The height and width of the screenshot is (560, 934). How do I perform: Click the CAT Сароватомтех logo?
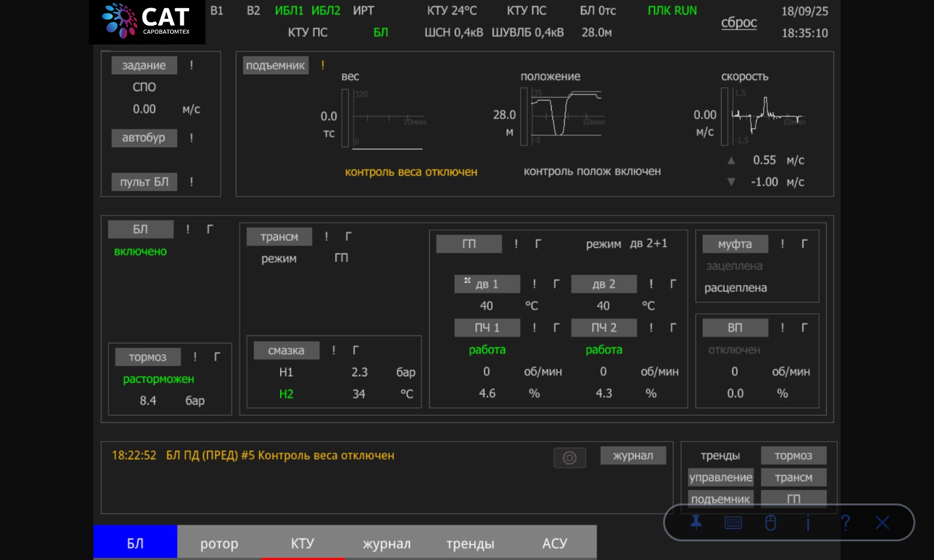(147, 22)
